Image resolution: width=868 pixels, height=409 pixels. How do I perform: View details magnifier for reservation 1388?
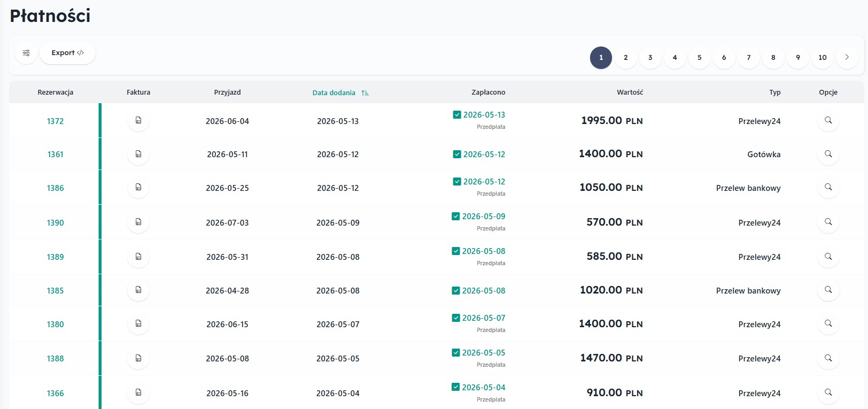coord(828,358)
